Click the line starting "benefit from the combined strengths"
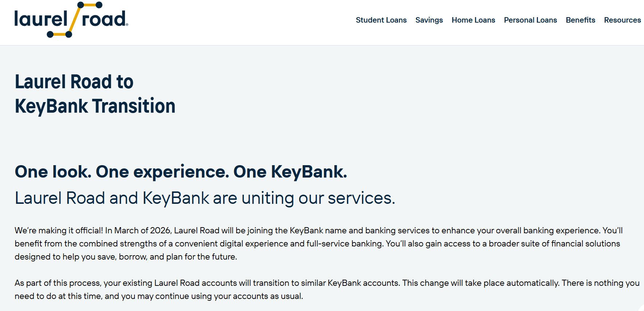The image size is (644, 311). click(x=317, y=244)
